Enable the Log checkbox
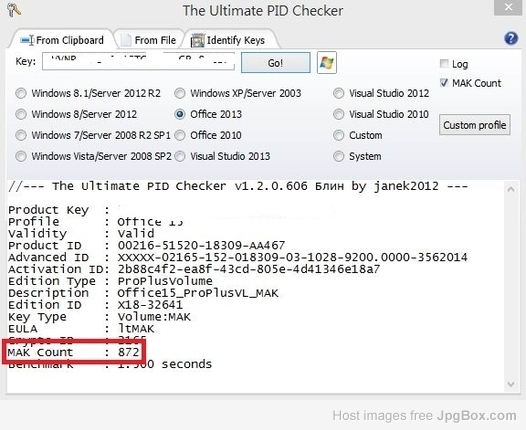 (x=444, y=63)
